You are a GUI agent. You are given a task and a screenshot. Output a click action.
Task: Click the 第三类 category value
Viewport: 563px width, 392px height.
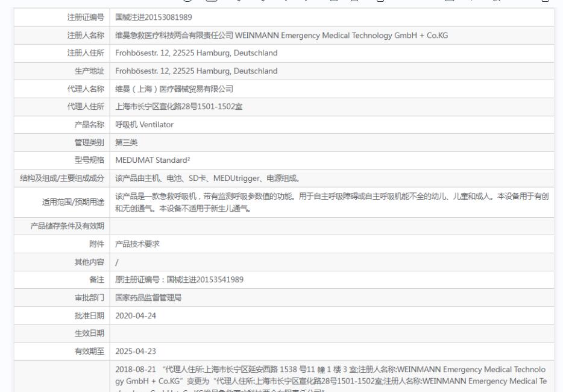127,143
